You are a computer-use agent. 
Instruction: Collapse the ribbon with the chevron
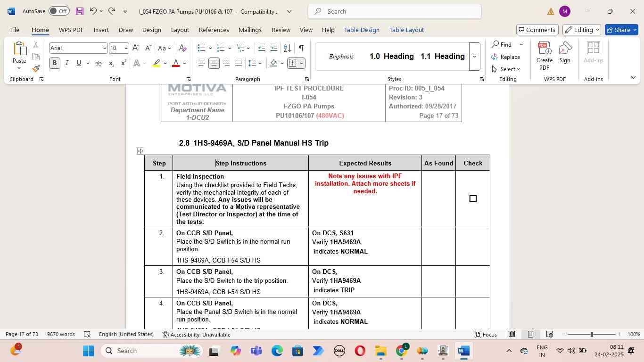[x=633, y=77]
